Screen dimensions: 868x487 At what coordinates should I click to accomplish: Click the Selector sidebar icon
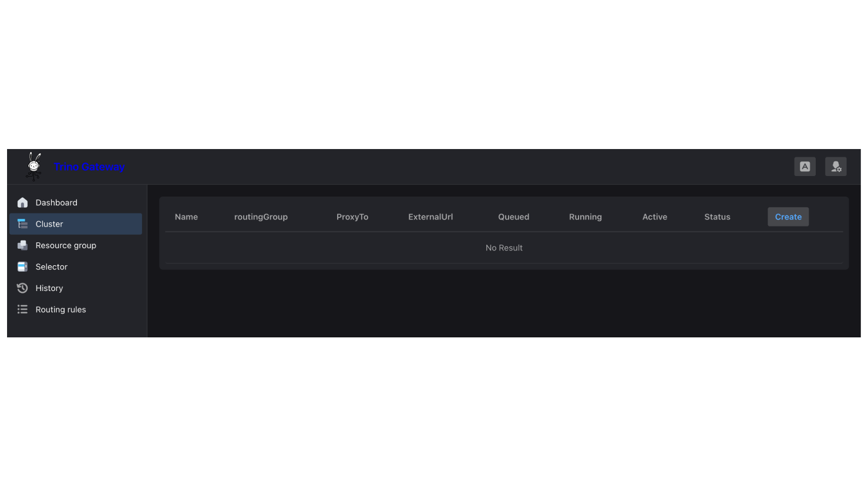click(22, 267)
